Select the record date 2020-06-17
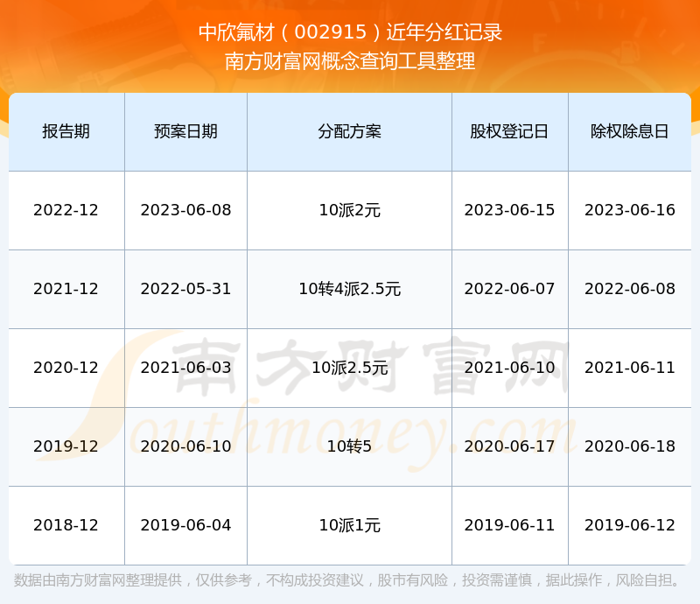Viewport: 700px width, 604px height. coord(509,446)
